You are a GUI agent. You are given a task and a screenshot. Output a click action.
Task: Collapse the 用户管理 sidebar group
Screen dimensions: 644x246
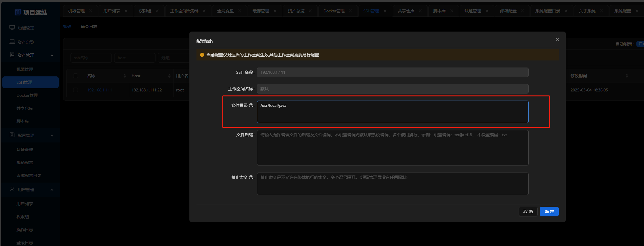(52, 190)
